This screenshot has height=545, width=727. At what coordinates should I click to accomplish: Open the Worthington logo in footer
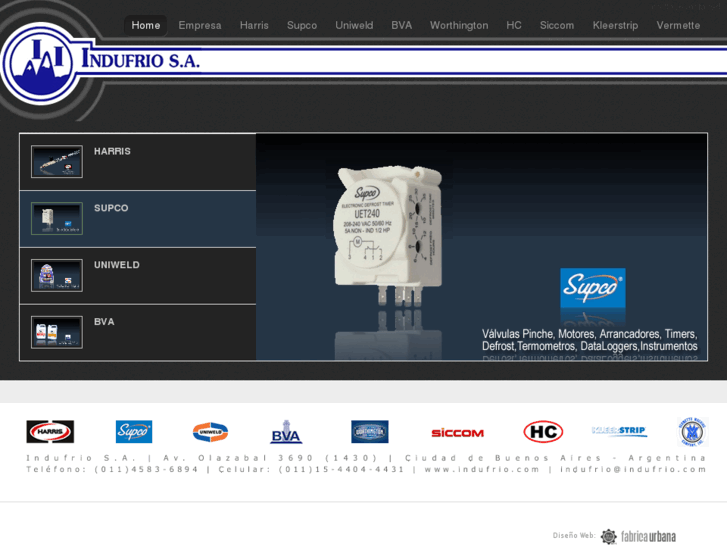coord(370,431)
